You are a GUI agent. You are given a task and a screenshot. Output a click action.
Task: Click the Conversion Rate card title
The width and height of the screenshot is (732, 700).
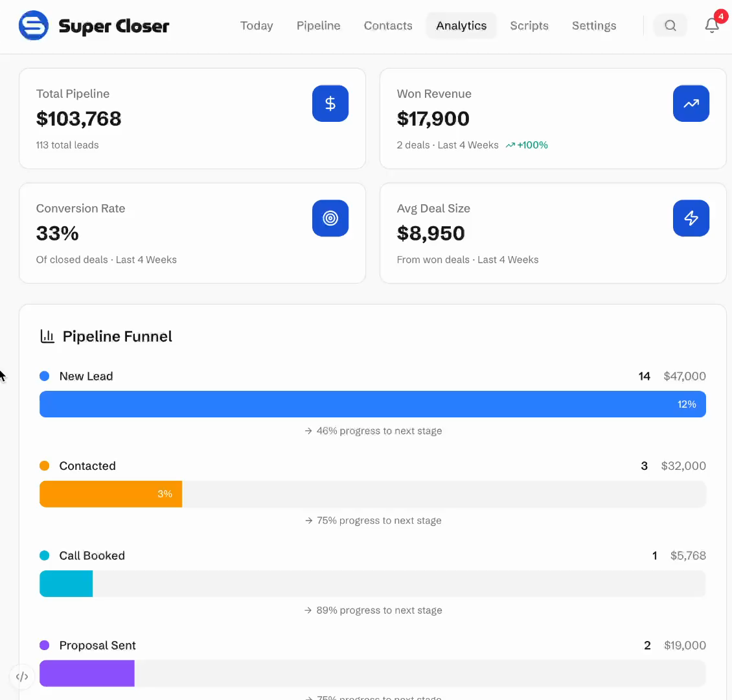(80, 208)
